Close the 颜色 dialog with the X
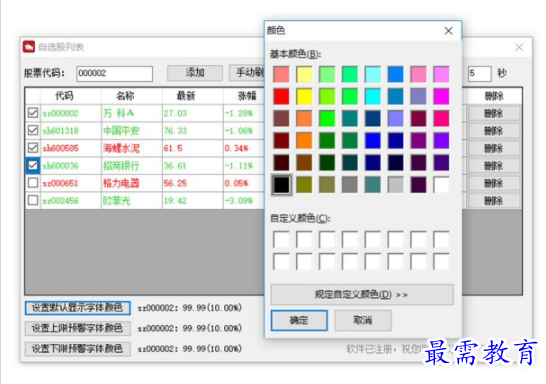546x384 pixels. 448,31
